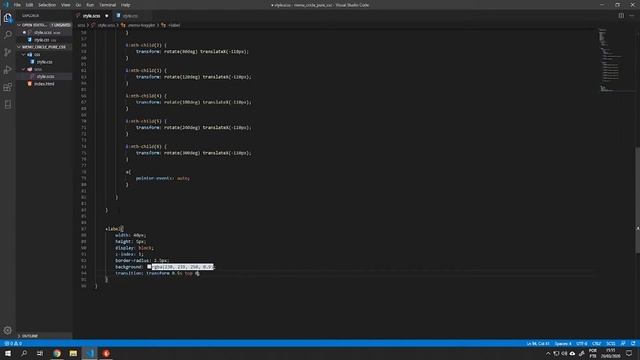This screenshot has width=640, height=360.
Task: Switch to the style.css editor tab
Action: point(131,16)
